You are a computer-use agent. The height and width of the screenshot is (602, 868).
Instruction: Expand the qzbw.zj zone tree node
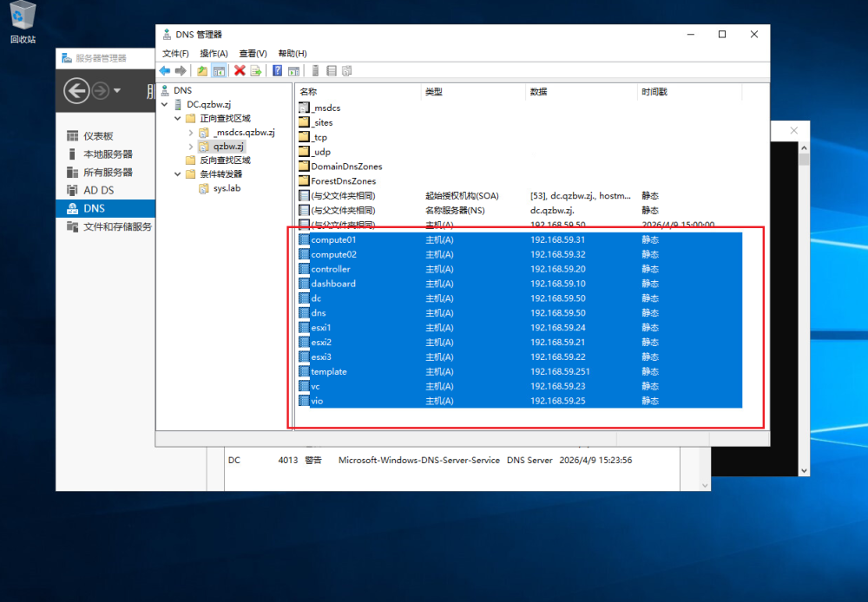190,147
